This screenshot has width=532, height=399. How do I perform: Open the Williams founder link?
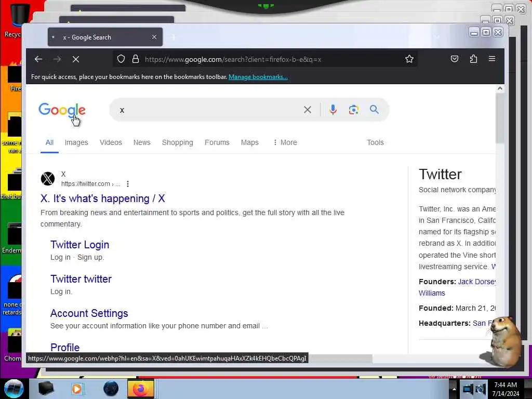432,293
